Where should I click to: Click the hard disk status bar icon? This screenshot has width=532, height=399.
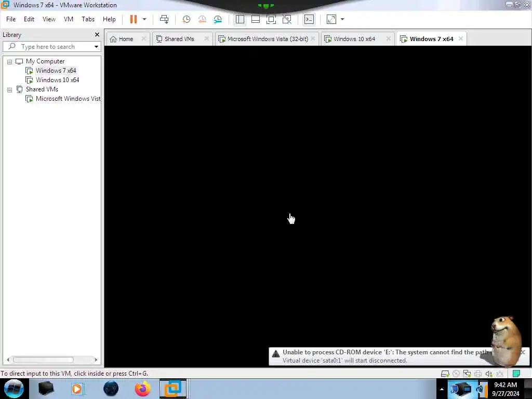click(445, 374)
